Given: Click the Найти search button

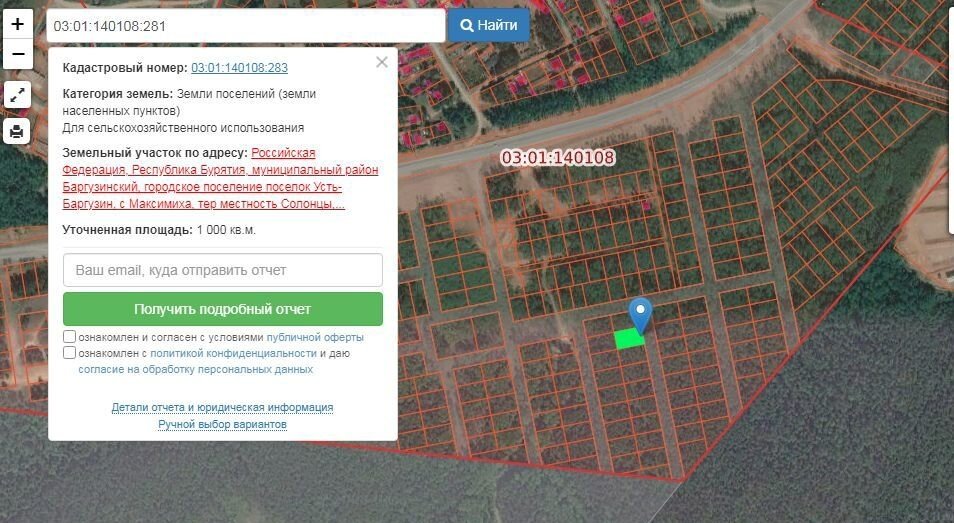Looking at the screenshot, I should (489, 26).
